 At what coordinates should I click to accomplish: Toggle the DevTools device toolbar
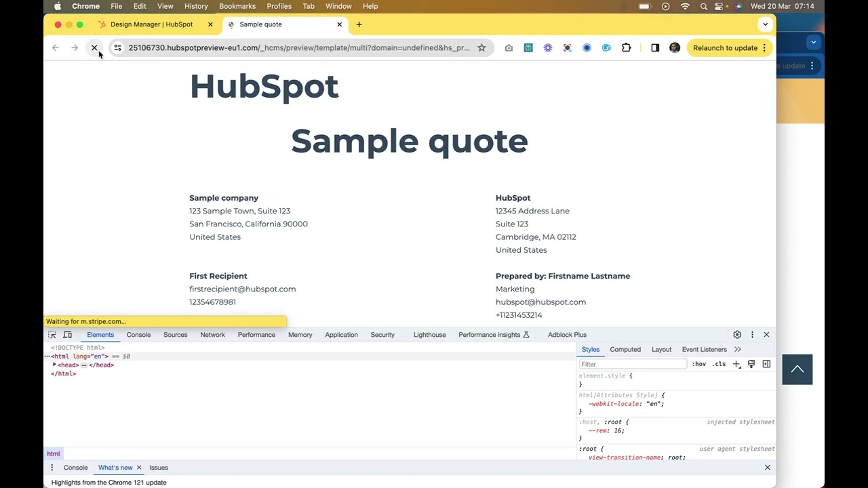coord(68,335)
